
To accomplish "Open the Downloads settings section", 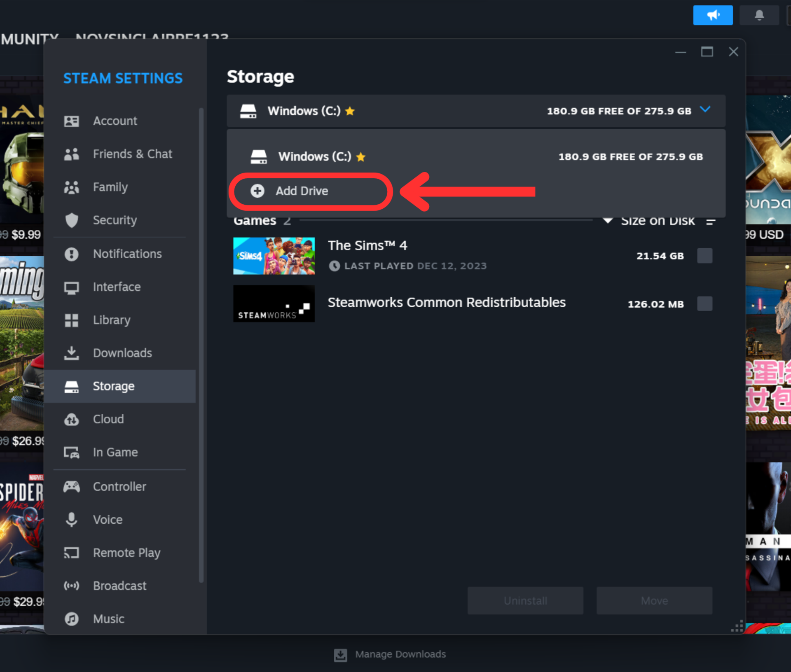I will coord(122,353).
